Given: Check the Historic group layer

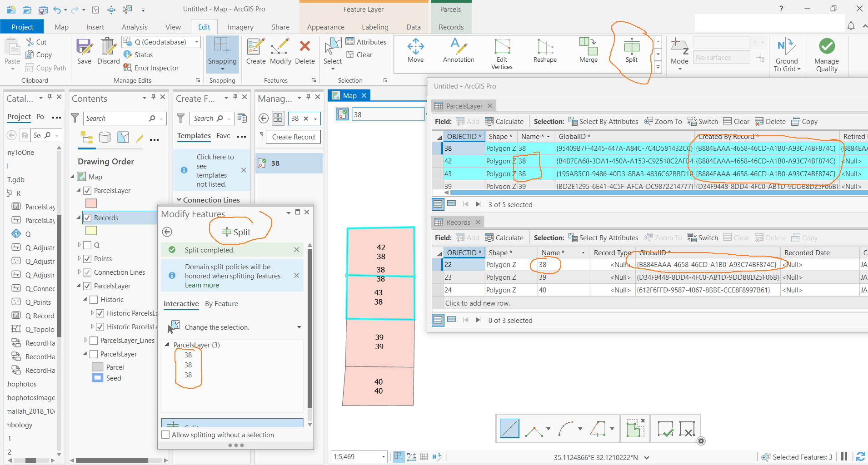Looking at the screenshot, I should [x=94, y=300].
